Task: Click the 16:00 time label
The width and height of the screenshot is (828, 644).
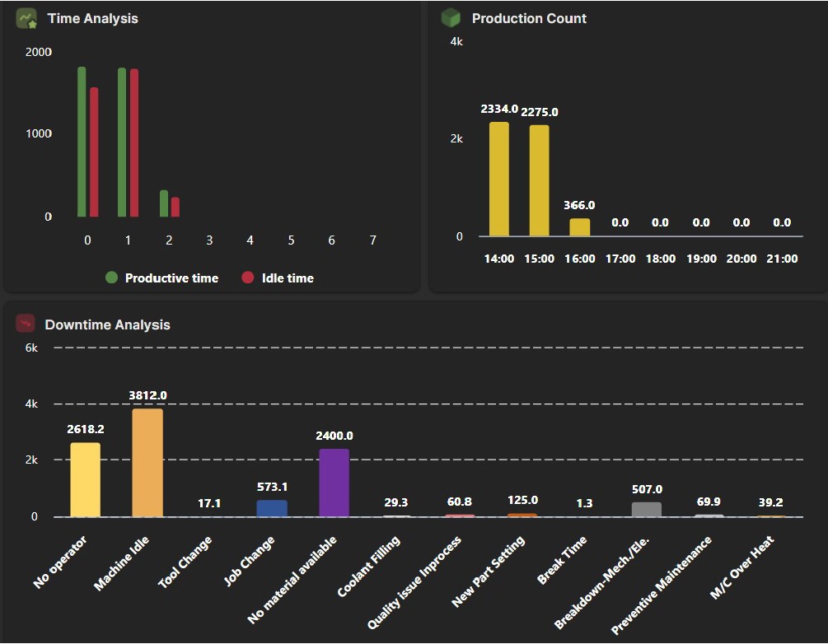Action: (580, 258)
